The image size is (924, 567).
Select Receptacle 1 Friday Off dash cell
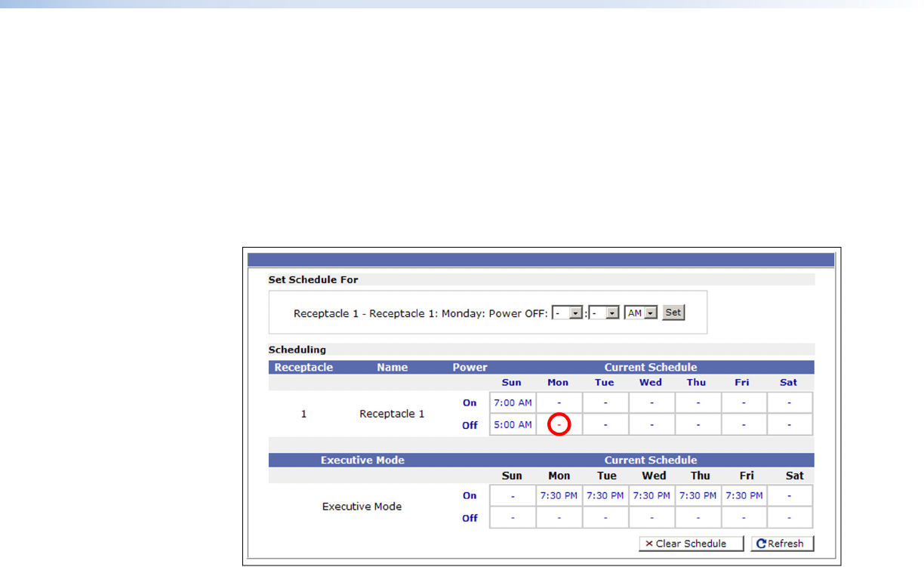744,425
